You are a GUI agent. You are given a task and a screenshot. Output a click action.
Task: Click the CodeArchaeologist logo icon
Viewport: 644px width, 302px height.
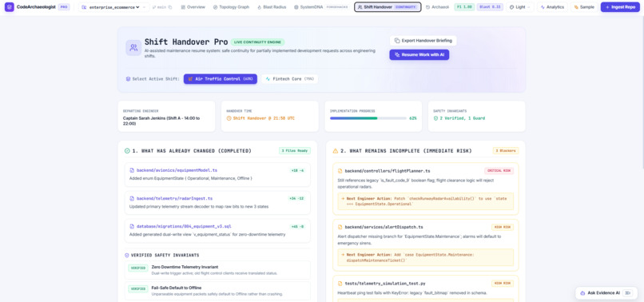click(x=9, y=7)
